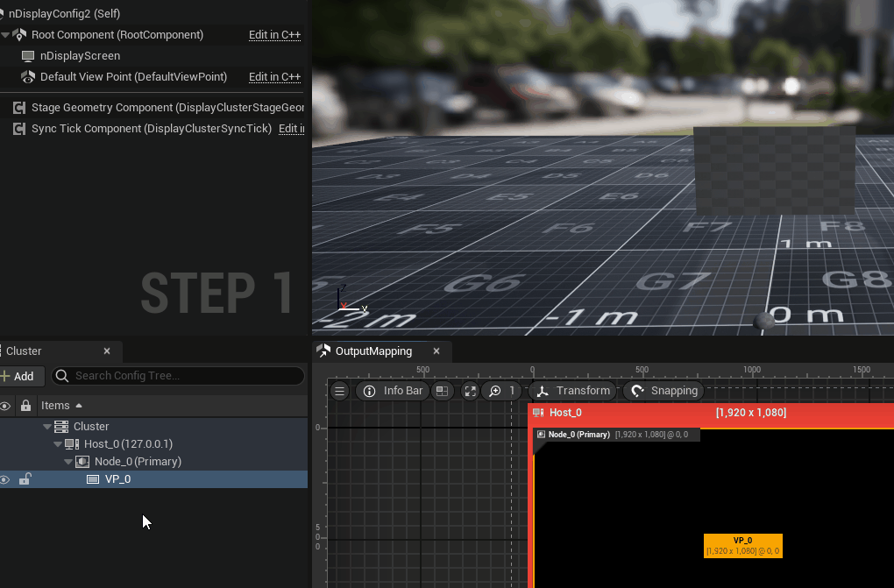Open the view scale 1 zoom button
Image resolution: width=894 pixels, height=588 pixels.
(x=501, y=391)
